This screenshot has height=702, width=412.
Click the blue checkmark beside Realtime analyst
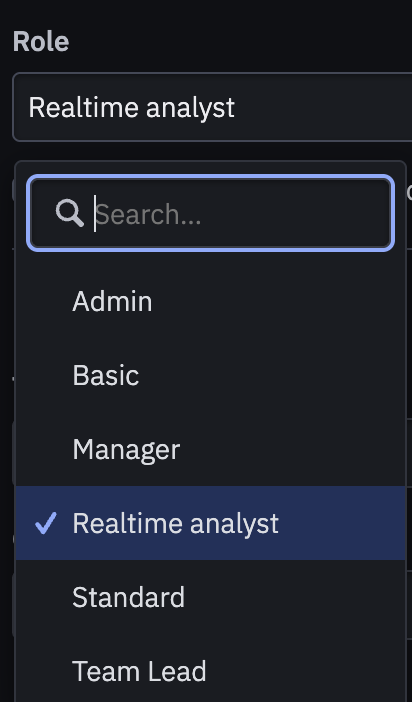[46, 522]
